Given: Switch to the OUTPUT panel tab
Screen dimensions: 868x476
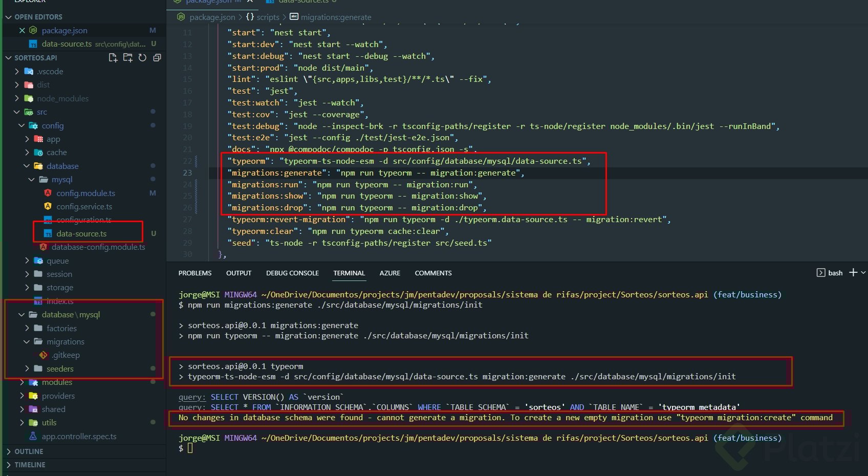Looking at the screenshot, I should [x=239, y=273].
